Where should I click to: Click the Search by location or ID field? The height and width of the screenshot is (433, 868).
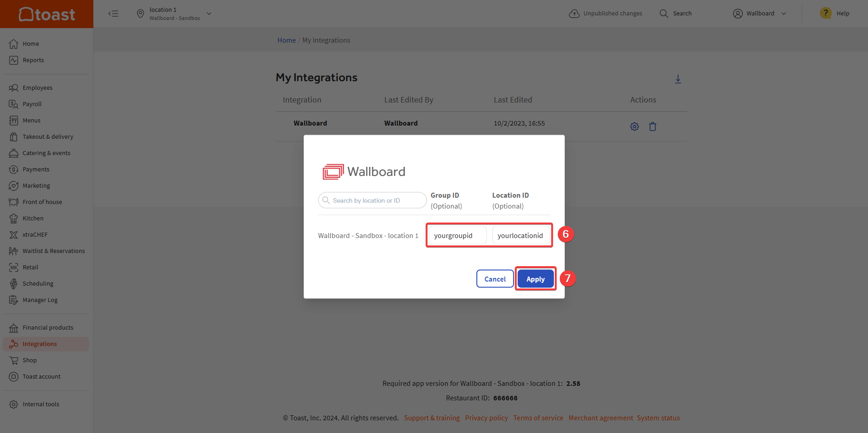click(372, 200)
